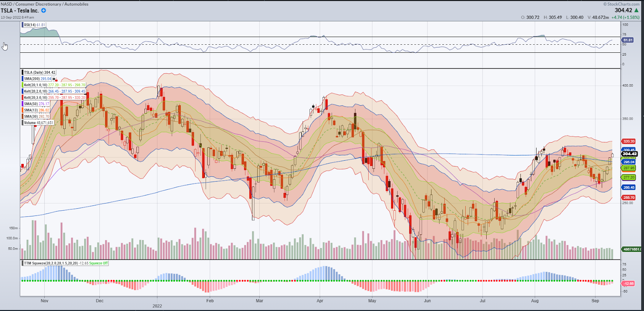The image size is (644, 311).
Task: Click the +4.74 (+1.58%) change text
Action: [x=625, y=17]
